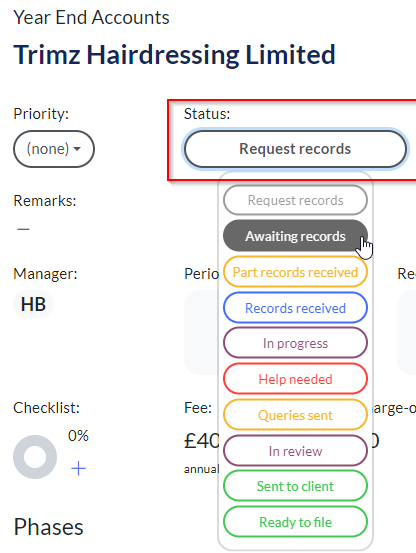Viewport: 416px width, 553px height.
Task: Select Awaiting records status
Action: pos(295,236)
